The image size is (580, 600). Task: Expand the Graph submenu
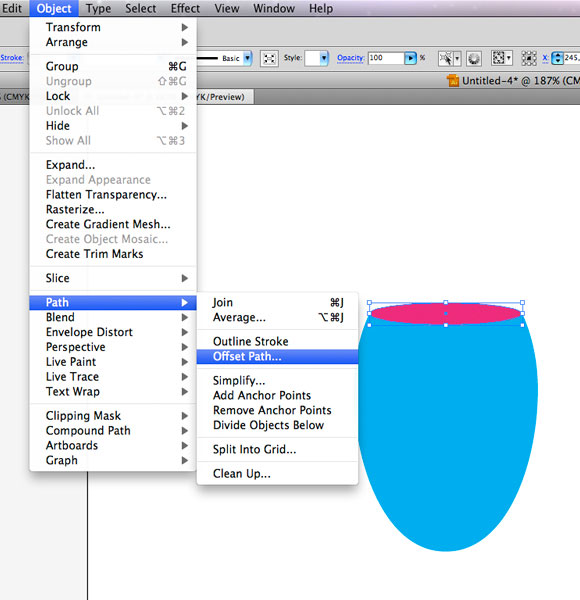(x=113, y=460)
